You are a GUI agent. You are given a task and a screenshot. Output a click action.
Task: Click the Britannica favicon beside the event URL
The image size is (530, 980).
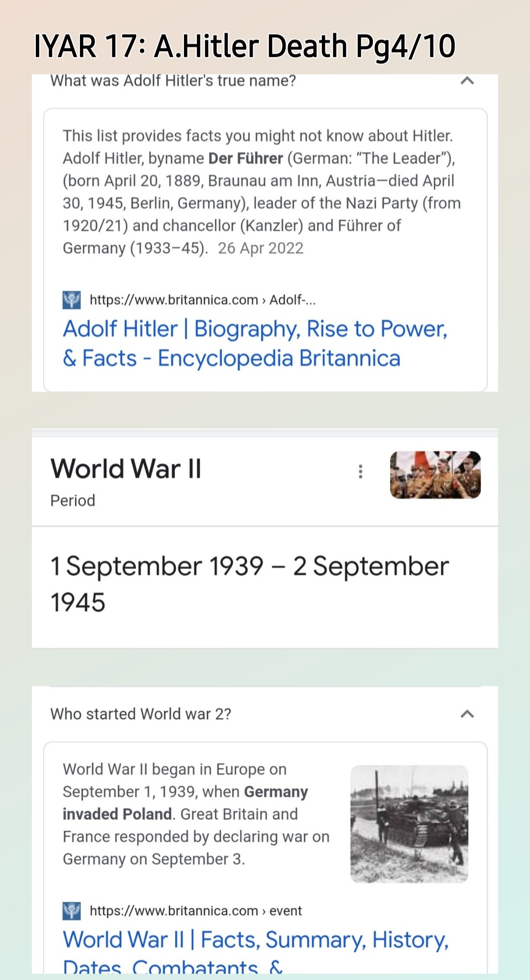72,911
